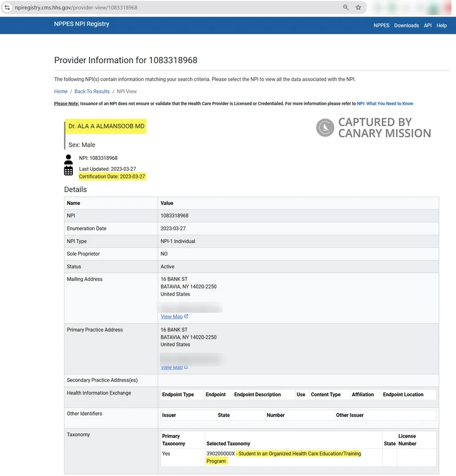Open the API menu item
The image size is (456, 476).
pos(427,26)
